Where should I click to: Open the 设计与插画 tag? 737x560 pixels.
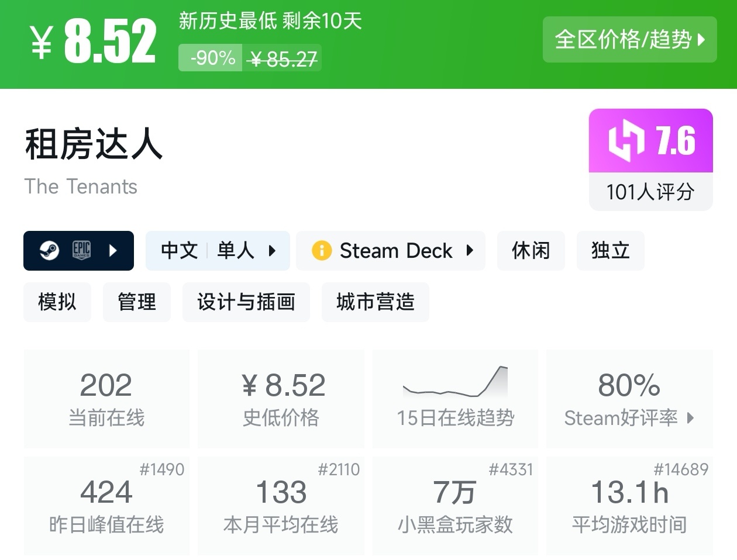click(x=246, y=302)
